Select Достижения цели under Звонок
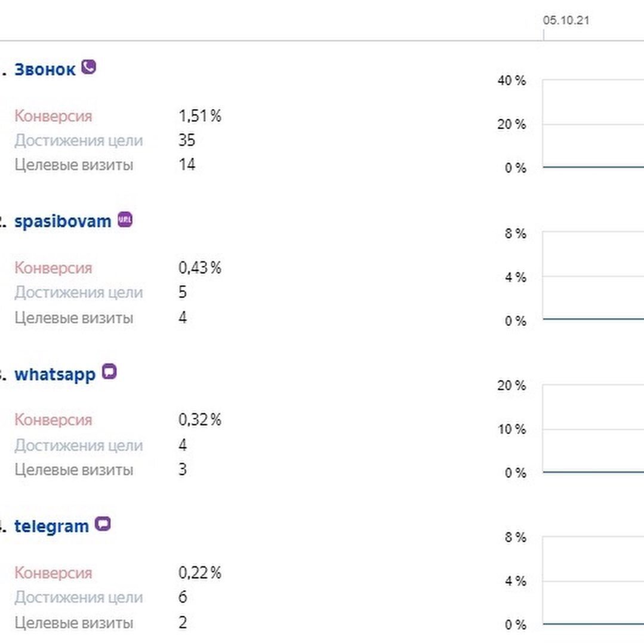644x644 pixels. click(79, 141)
